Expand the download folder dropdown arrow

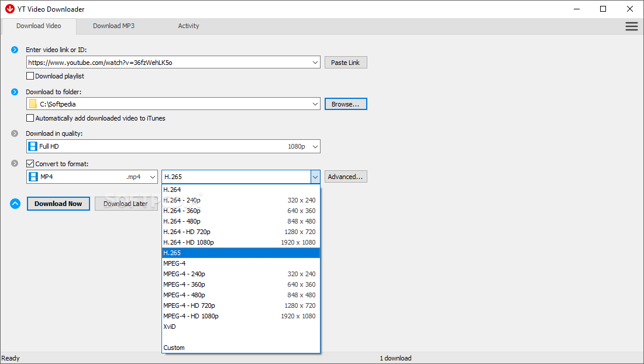click(x=315, y=104)
